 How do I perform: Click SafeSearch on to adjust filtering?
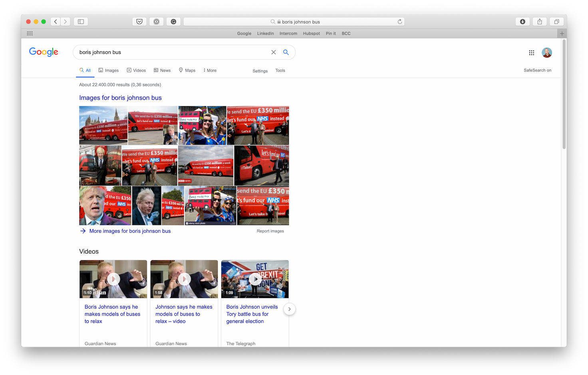click(x=537, y=70)
